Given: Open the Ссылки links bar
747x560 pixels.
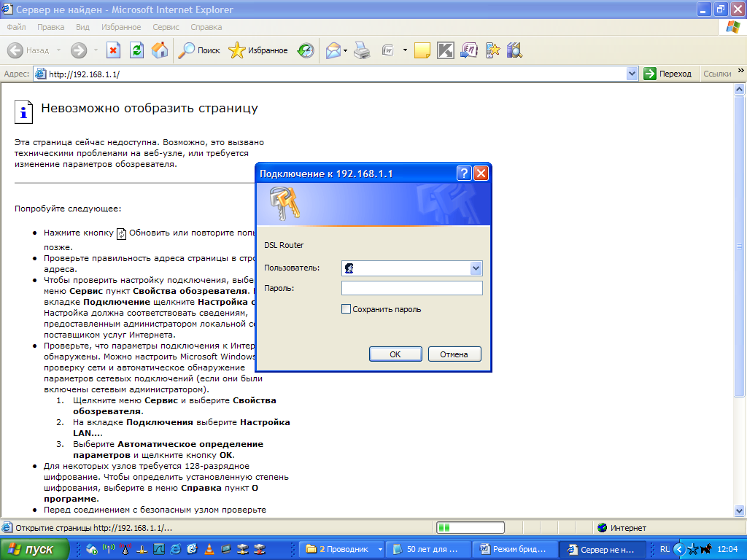Looking at the screenshot, I should pos(717,74).
